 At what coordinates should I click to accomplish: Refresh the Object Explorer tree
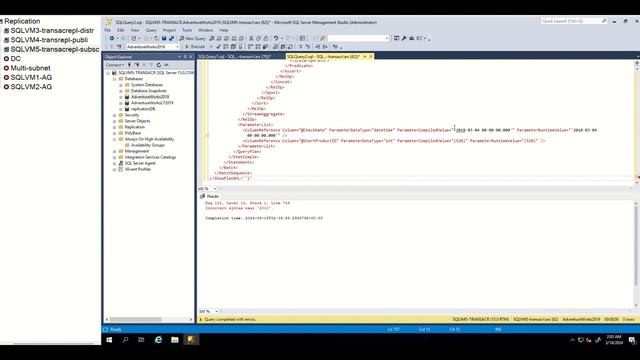coord(159,65)
